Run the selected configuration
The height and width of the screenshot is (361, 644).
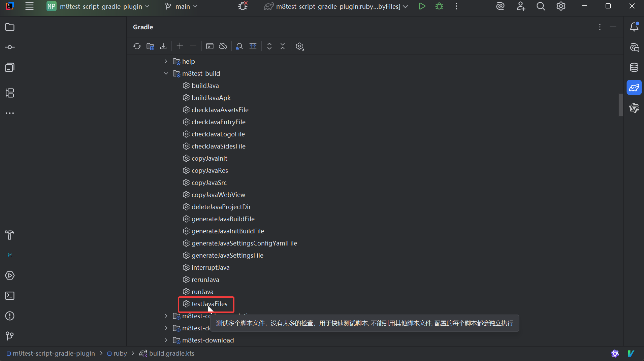click(x=422, y=6)
